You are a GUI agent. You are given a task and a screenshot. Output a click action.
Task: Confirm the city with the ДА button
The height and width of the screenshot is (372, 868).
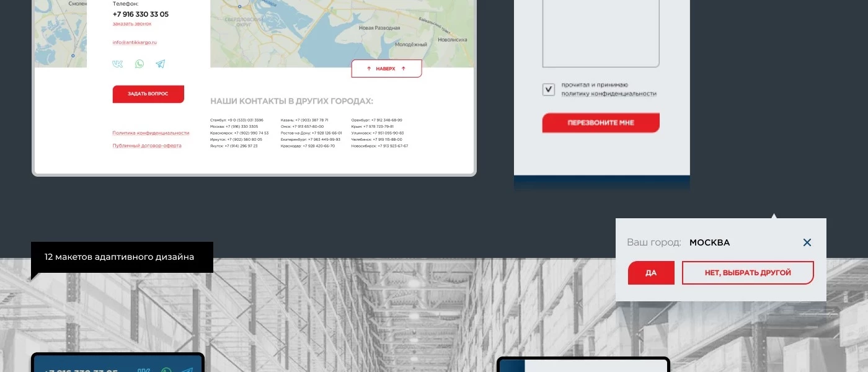click(651, 273)
